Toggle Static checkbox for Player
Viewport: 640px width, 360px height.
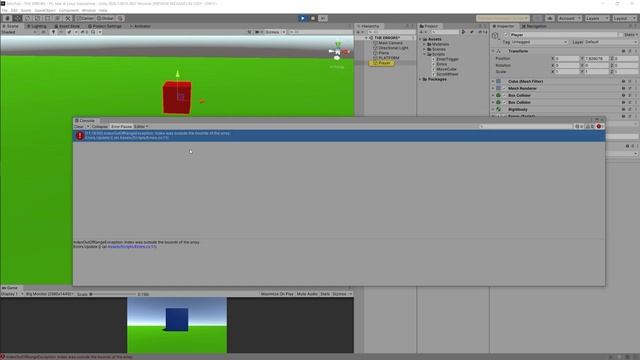coord(621,35)
